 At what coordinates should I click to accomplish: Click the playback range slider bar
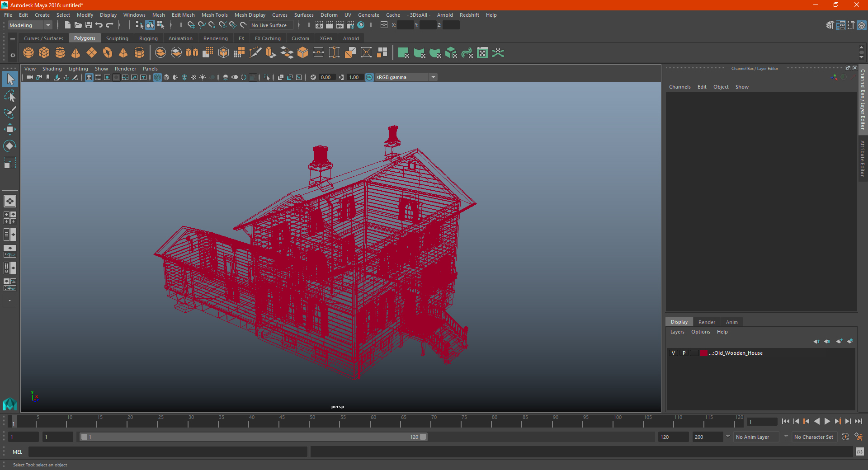point(253,437)
